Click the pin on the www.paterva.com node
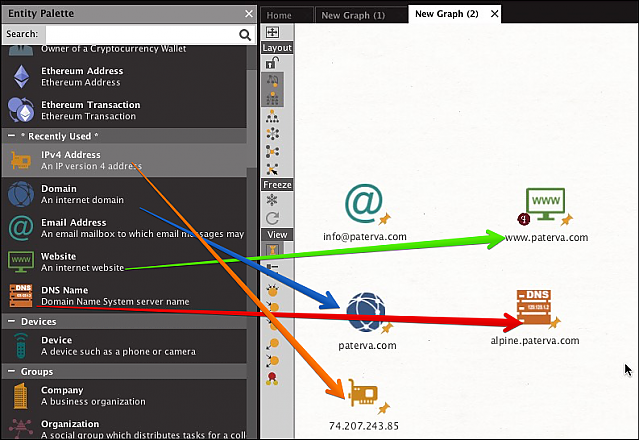The height and width of the screenshot is (440, 639). [566, 220]
